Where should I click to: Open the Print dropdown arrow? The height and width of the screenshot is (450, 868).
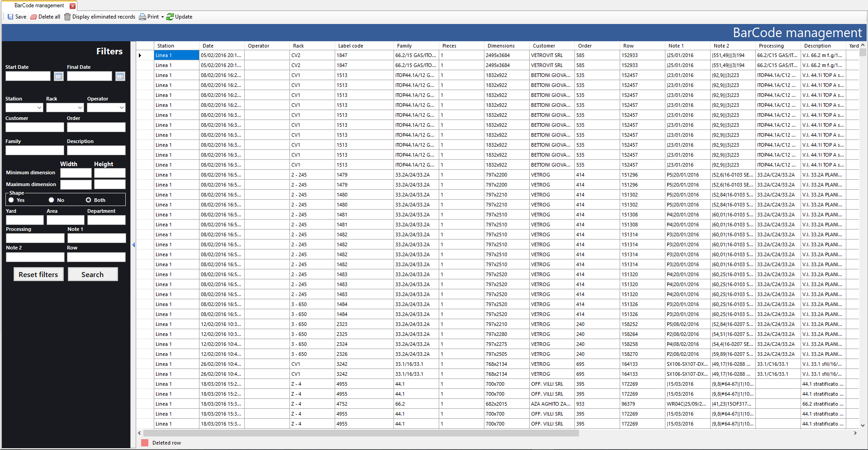(162, 17)
